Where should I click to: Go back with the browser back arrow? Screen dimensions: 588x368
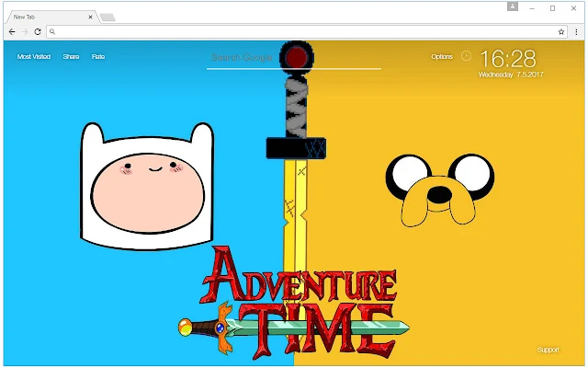[x=12, y=32]
